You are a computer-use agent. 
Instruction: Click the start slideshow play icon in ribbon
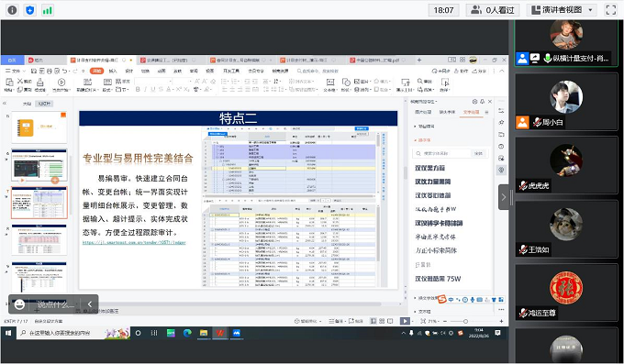click(x=61, y=83)
